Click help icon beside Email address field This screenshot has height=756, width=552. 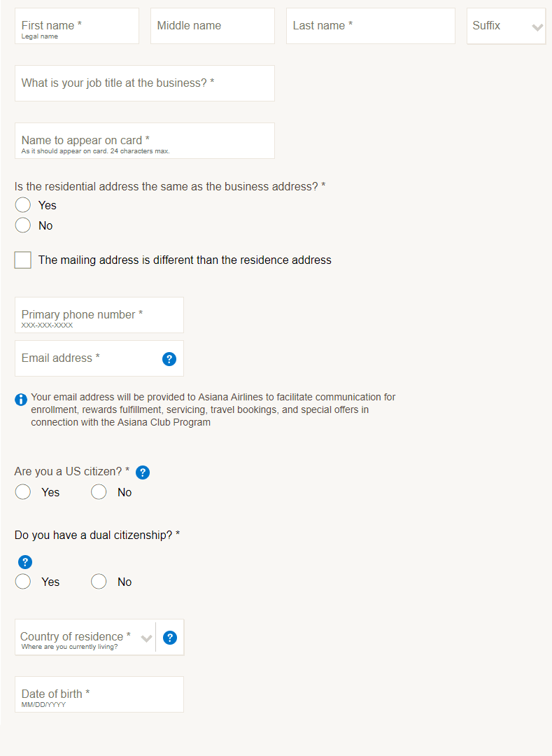click(169, 359)
